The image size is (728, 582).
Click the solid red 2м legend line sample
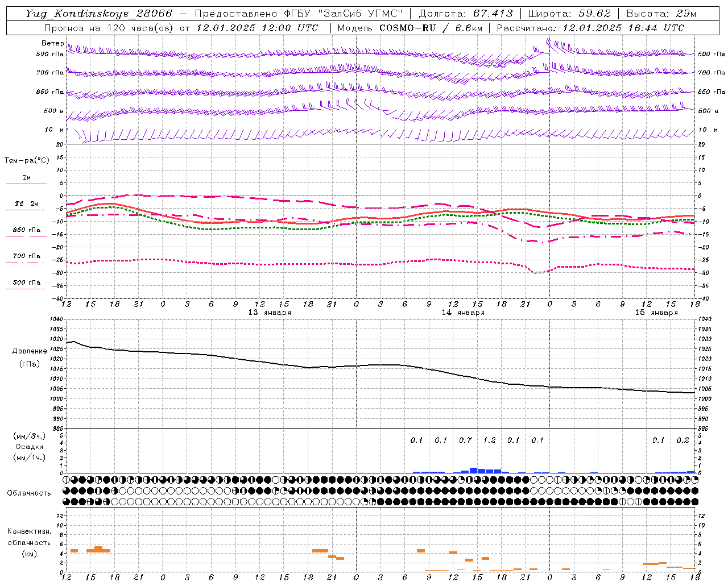[x=26, y=184]
